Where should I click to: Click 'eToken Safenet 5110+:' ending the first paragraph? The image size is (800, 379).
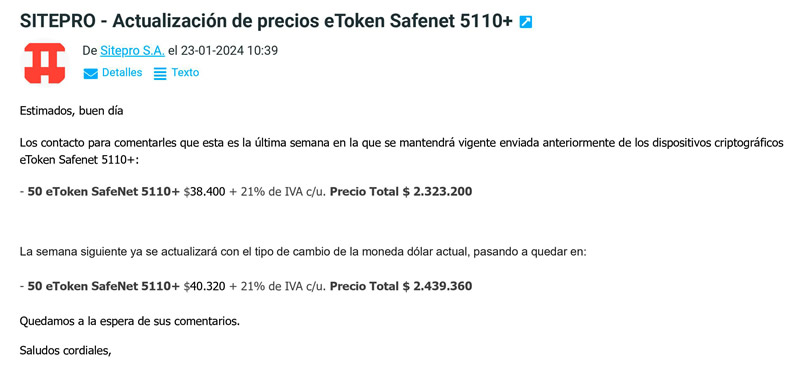coord(79,159)
